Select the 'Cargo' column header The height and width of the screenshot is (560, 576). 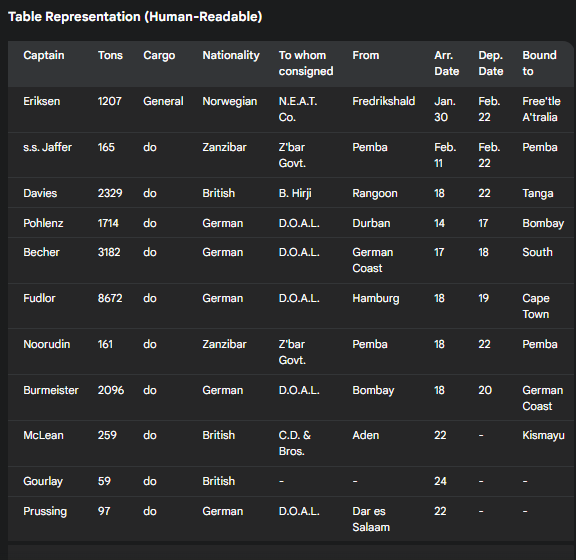click(159, 55)
